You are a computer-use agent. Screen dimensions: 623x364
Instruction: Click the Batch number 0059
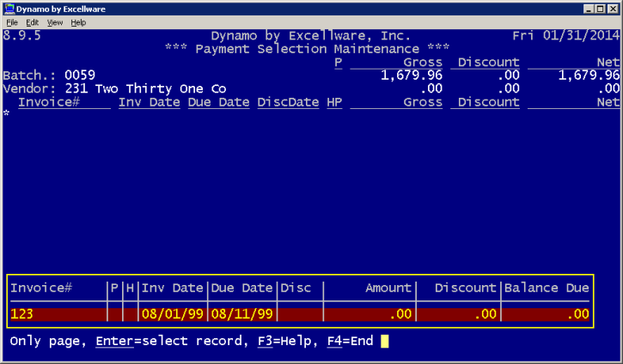[x=80, y=75]
